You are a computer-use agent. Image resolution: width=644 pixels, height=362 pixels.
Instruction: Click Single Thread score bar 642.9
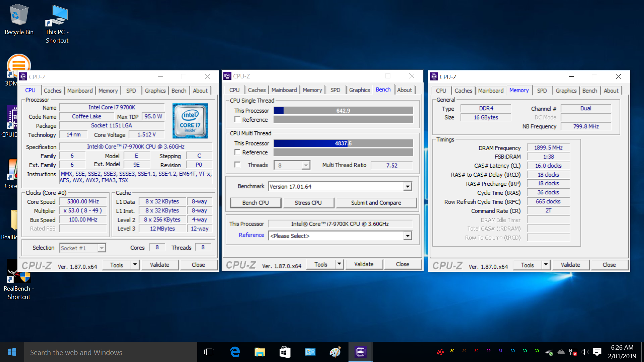tap(343, 111)
